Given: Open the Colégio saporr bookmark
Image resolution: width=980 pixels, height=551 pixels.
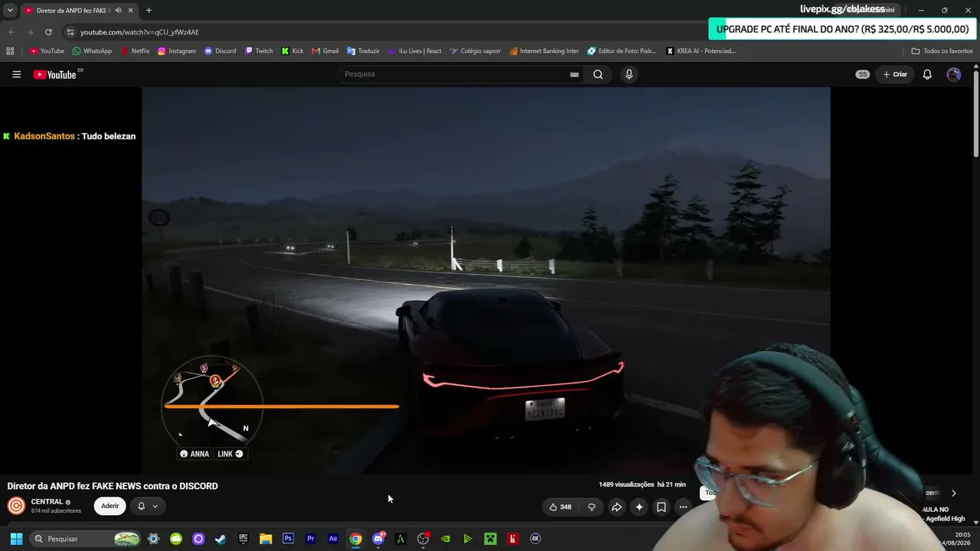Looking at the screenshot, I should click(x=475, y=51).
